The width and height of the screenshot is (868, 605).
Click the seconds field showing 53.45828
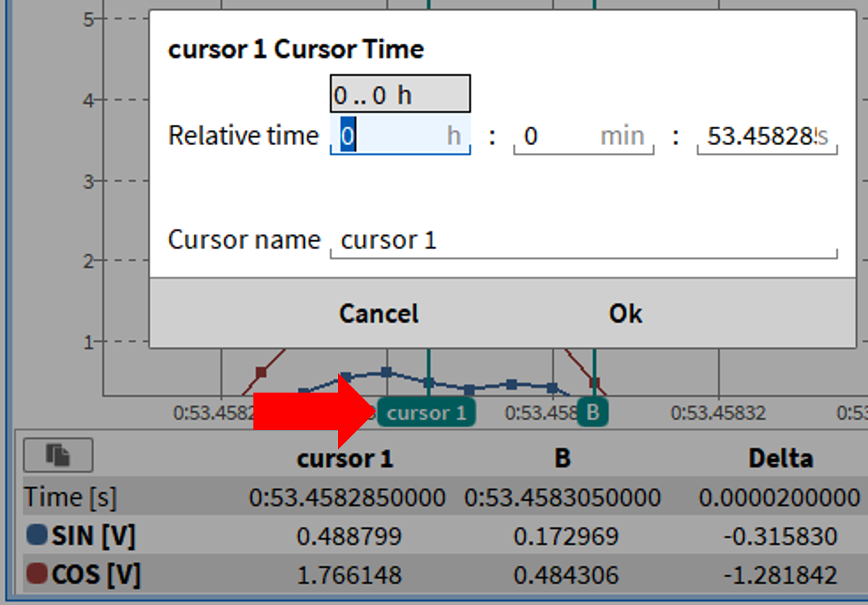pyautogui.click(x=766, y=136)
